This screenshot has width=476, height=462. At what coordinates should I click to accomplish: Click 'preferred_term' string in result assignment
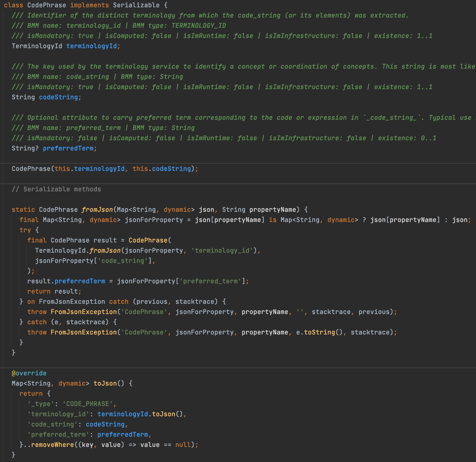coord(210,281)
